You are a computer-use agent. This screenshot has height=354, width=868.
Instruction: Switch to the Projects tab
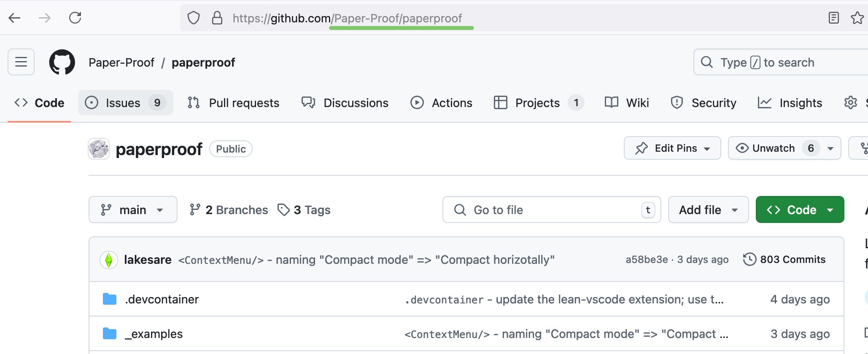pyautogui.click(x=539, y=103)
